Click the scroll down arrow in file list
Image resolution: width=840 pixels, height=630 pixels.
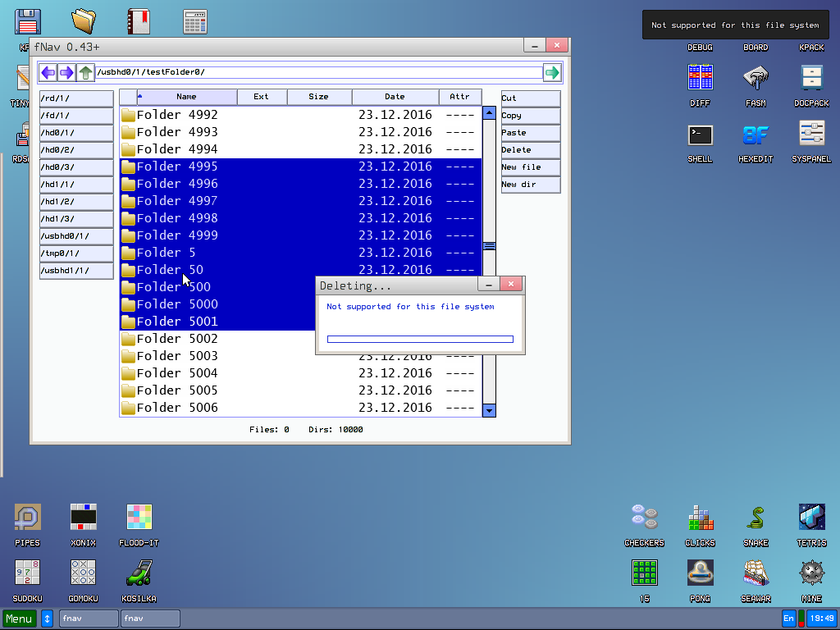click(489, 410)
